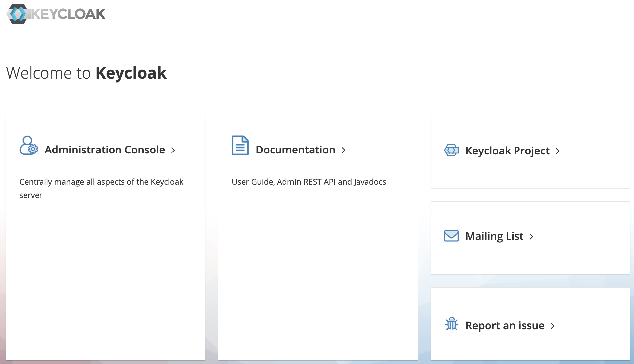The image size is (634, 364).
Task: Click the chevron beside Report an issue
Action: tap(553, 326)
